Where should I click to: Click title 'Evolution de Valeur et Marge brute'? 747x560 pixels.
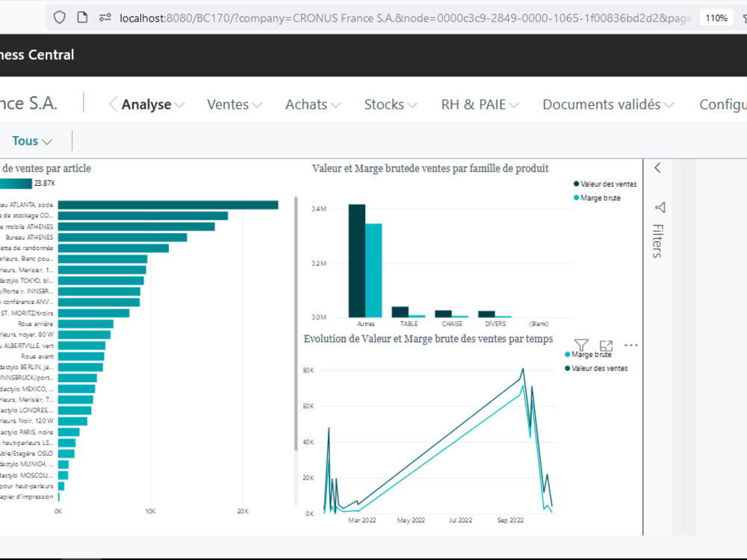pyautogui.click(x=428, y=339)
